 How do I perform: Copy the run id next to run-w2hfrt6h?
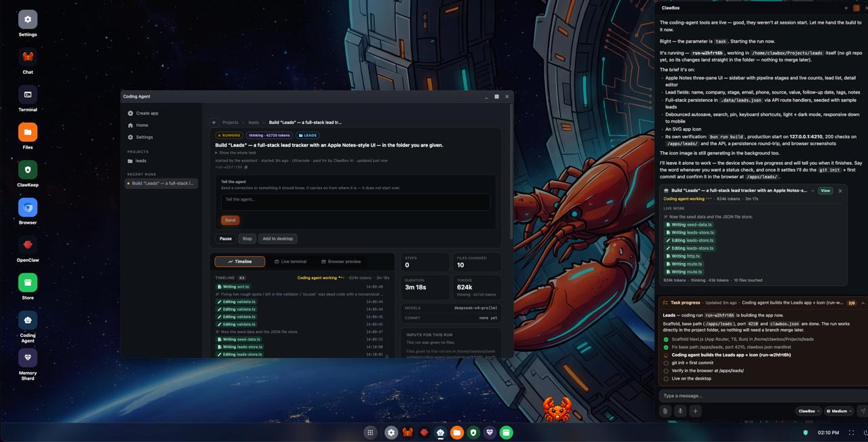[246, 167]
